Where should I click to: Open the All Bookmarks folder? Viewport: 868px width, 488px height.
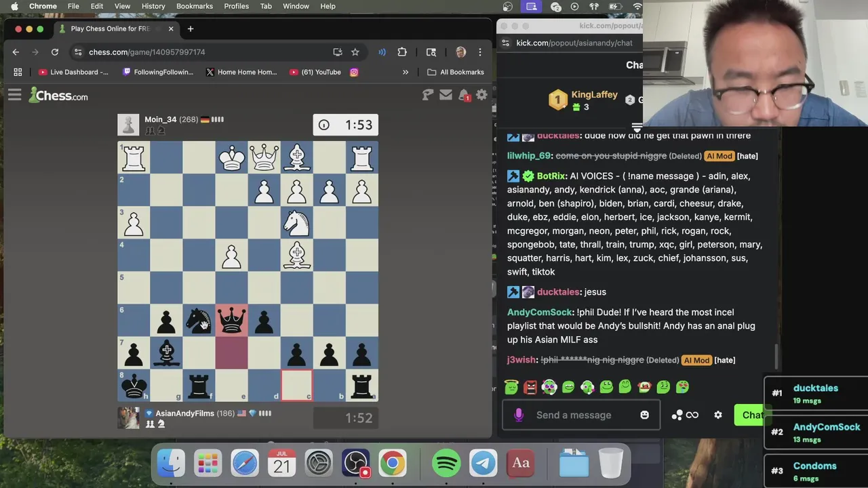(x=456, y=72)
